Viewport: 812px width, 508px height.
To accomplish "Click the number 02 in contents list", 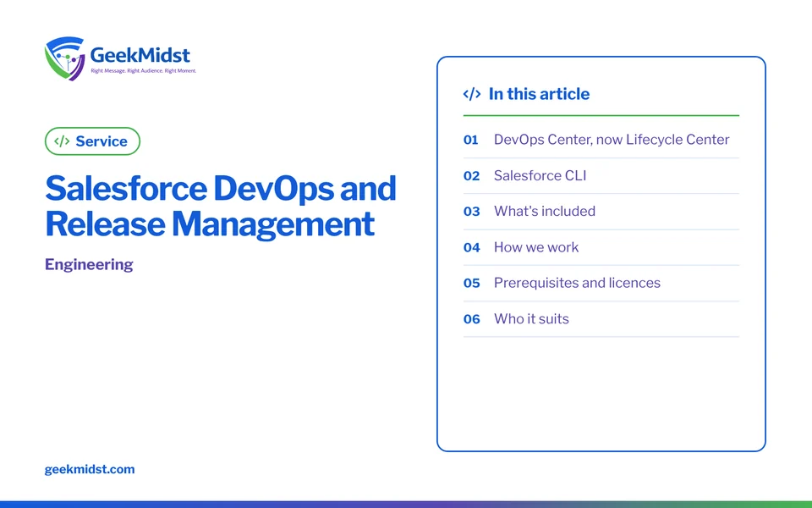I will coord(471,176).
